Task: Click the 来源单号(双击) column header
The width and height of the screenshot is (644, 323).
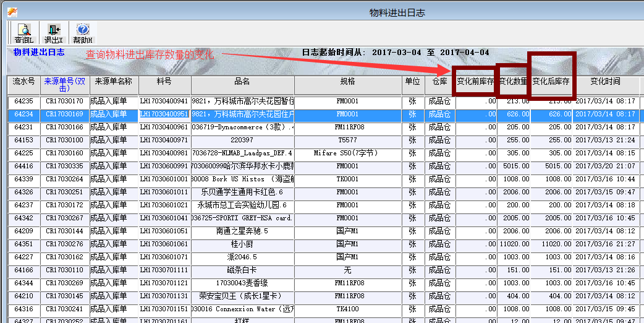Action: click(66, 85)
